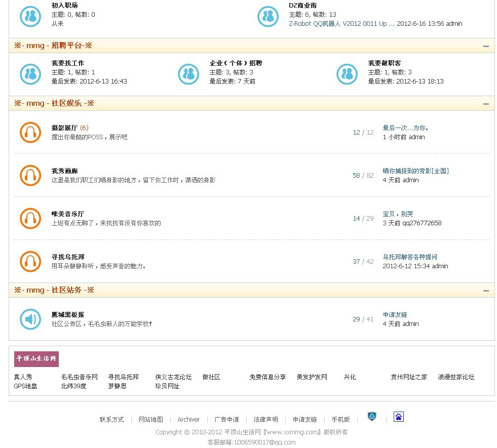This screenshot has height=448, width=497.
Task: Click the 寻找乌托邦 headphone forum icon
Action: [x=30, y=262]
